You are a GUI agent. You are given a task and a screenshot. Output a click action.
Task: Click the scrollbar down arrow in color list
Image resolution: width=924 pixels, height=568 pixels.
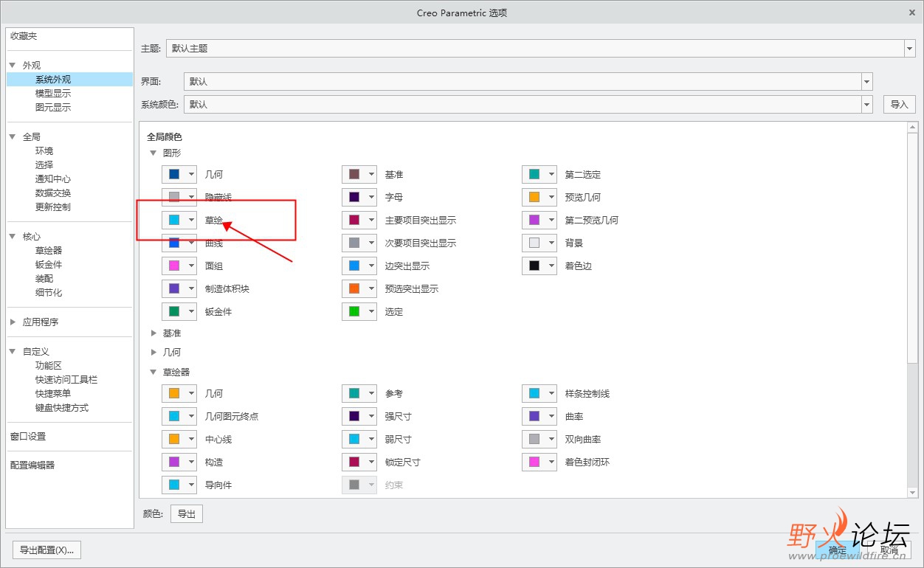click(913, 492)
